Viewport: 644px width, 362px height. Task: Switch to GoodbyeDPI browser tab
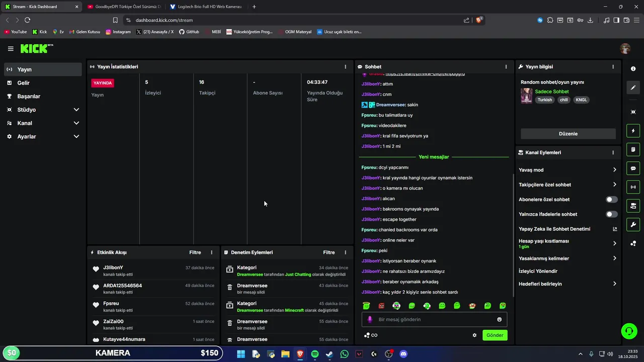(124, 7)
